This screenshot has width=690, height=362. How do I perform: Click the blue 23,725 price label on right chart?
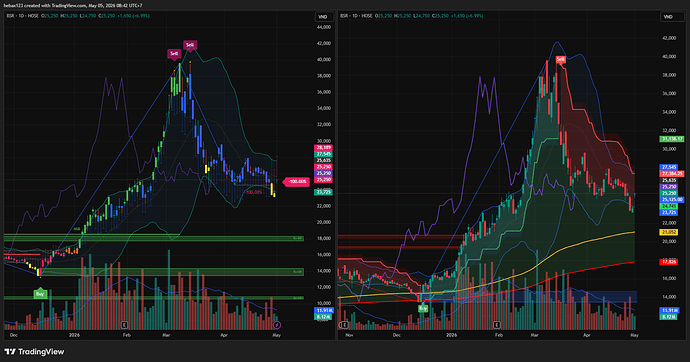pos(669,213)
